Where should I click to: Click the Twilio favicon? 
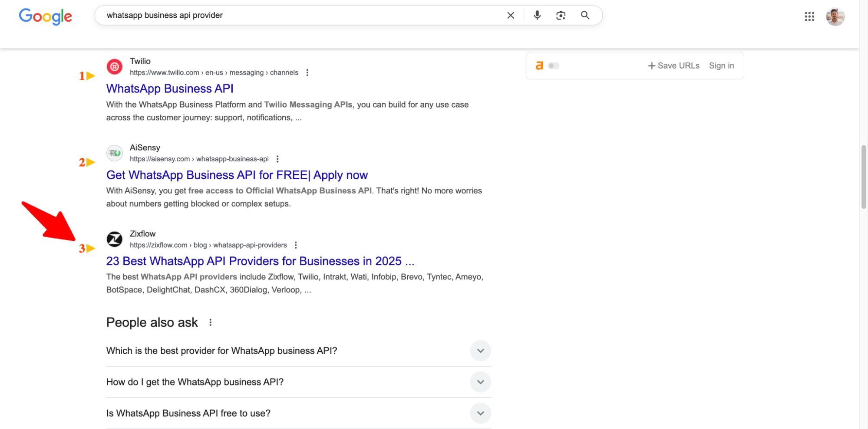coord(115,67)
